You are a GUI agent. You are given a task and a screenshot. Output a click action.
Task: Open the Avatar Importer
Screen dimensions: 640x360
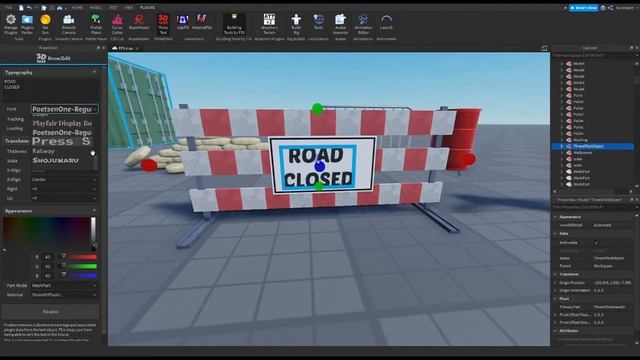(340, 24)
